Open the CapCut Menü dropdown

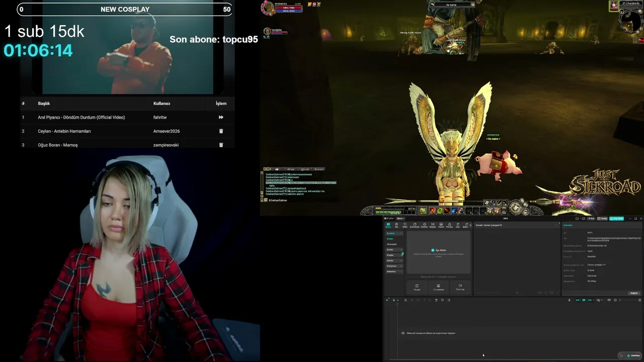coord(400,219)
